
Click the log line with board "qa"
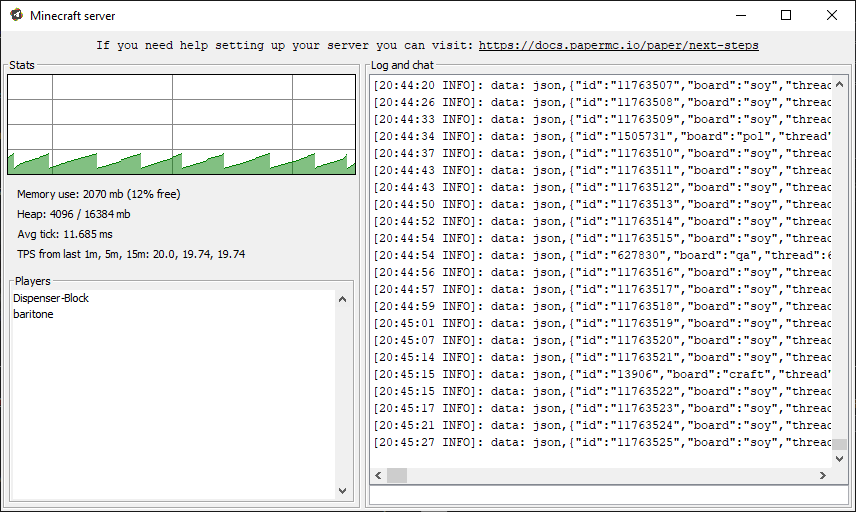[x=601, y=255]
